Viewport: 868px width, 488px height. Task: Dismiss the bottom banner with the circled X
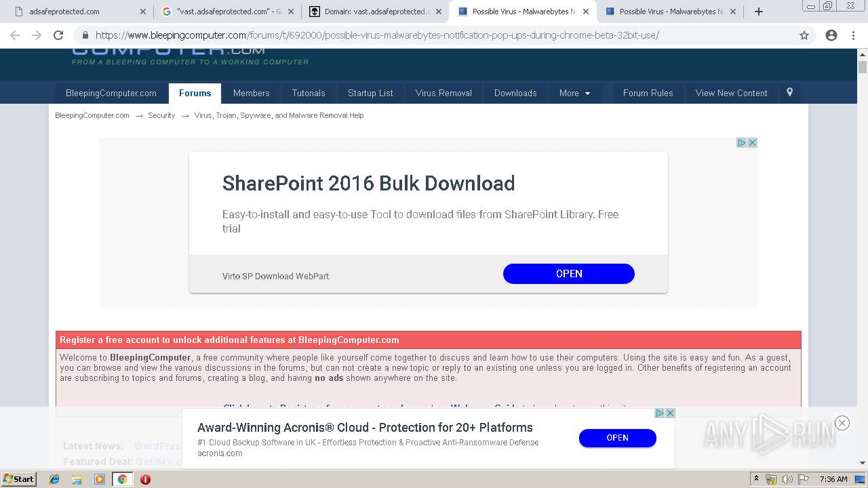pos(842,423)
